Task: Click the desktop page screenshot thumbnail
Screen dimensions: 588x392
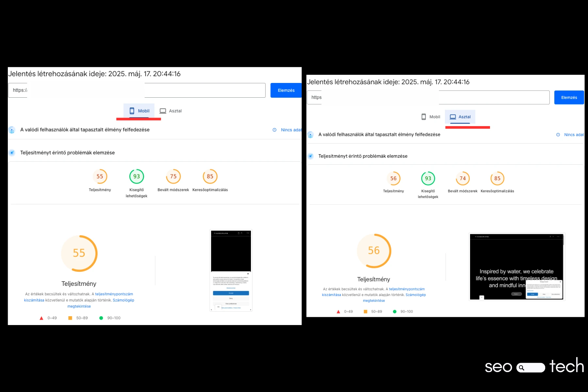Action: 516,267
